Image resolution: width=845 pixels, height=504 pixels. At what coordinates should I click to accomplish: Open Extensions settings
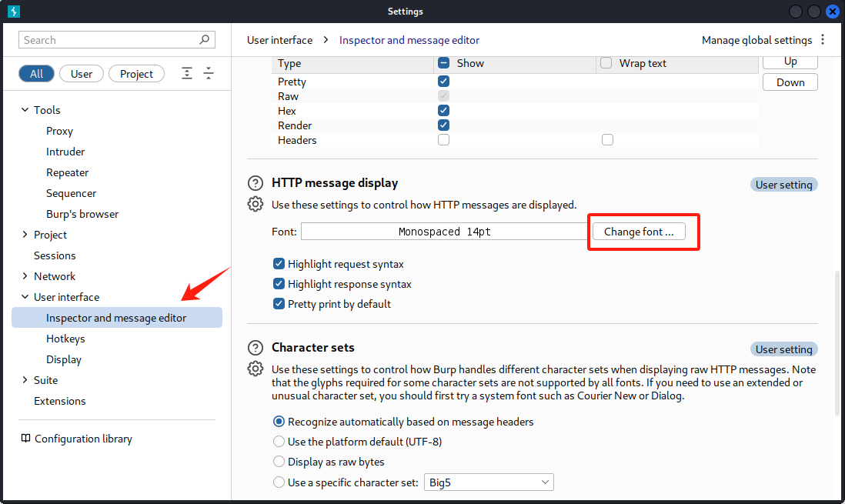pyautogui.click(x=59, y=401)
